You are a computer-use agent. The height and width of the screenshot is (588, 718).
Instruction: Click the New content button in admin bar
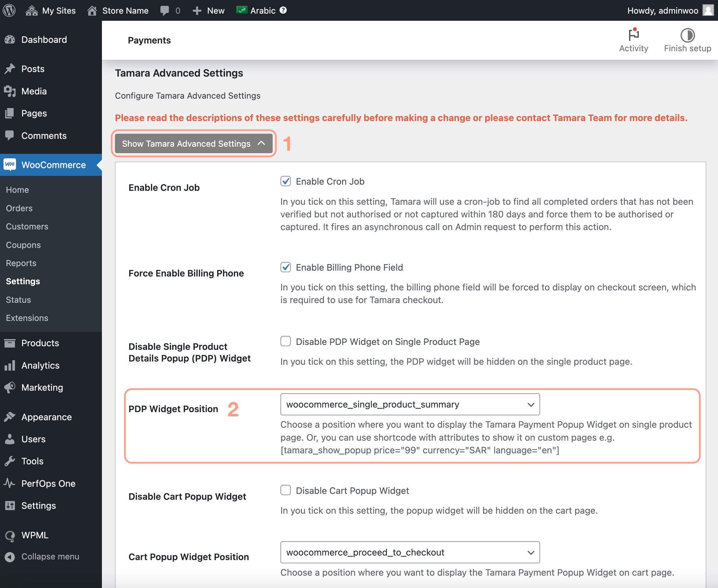[209, 10]
